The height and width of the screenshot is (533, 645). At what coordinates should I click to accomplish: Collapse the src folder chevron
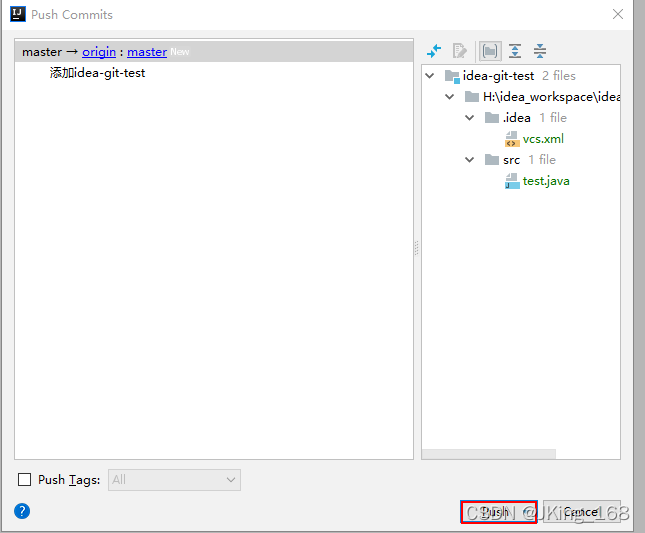[x=469, y=160]
